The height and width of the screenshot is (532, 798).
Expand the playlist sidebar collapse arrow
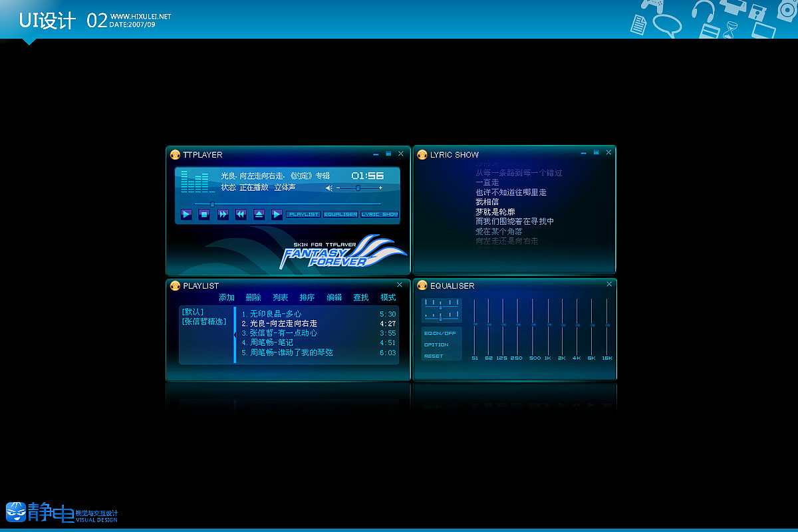tap(235, 334)
